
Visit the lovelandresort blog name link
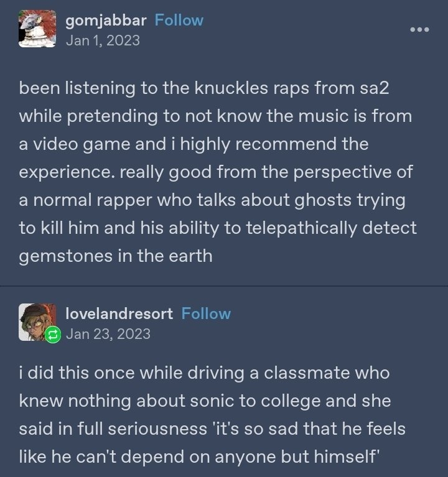point(119,313)
